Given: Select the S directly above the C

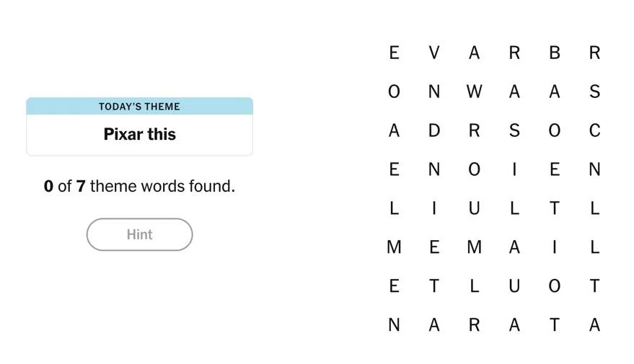Looking at the screenshot, I should tap(594, 92).
